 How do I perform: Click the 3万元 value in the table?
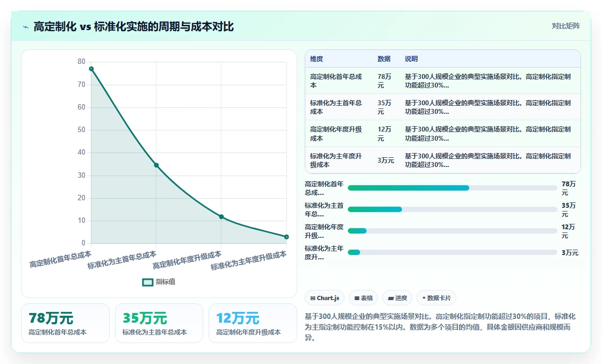pyautogui.click(x=386, y=161)
